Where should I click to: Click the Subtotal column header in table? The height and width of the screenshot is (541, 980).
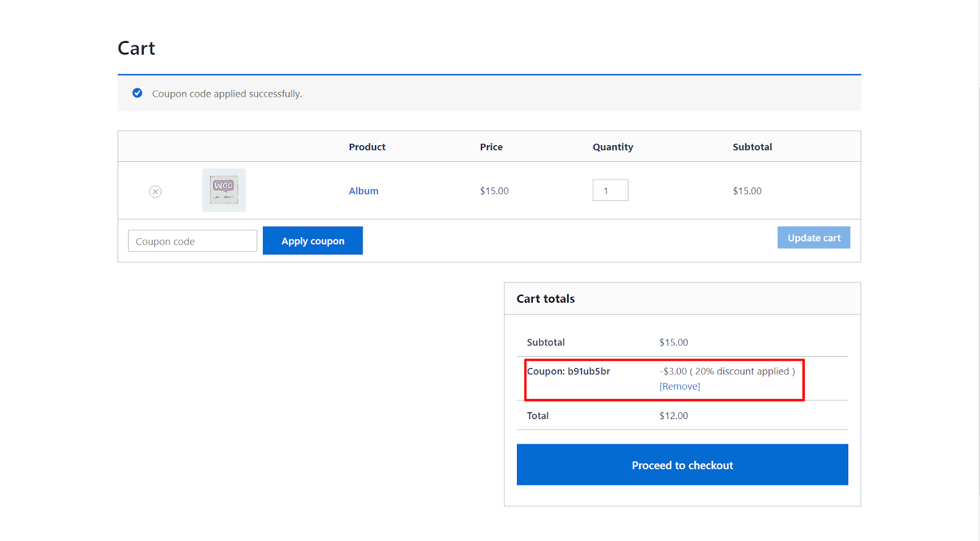point(752,147)
